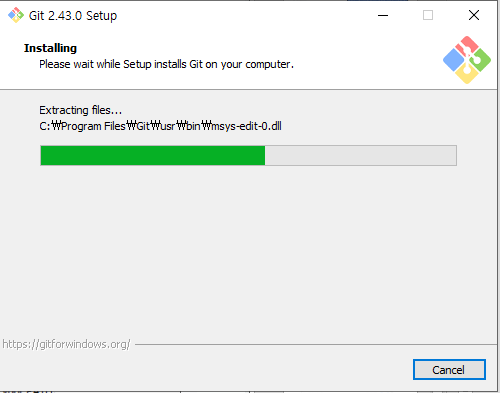The height and width of the screenshot is (393, 500).
Task: Click the yellow diamond of the Git logo
Action: click(467, 73)
